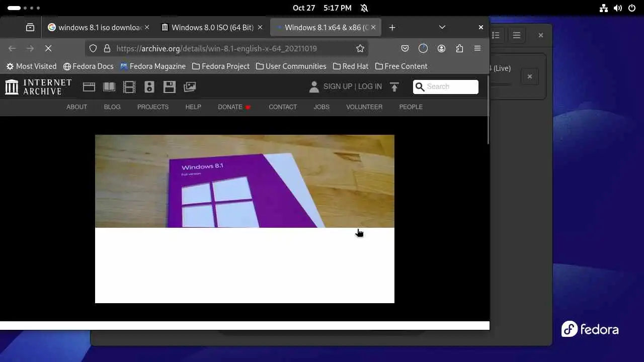
Task: Click the LOG IN link
Action: [370, 86]
